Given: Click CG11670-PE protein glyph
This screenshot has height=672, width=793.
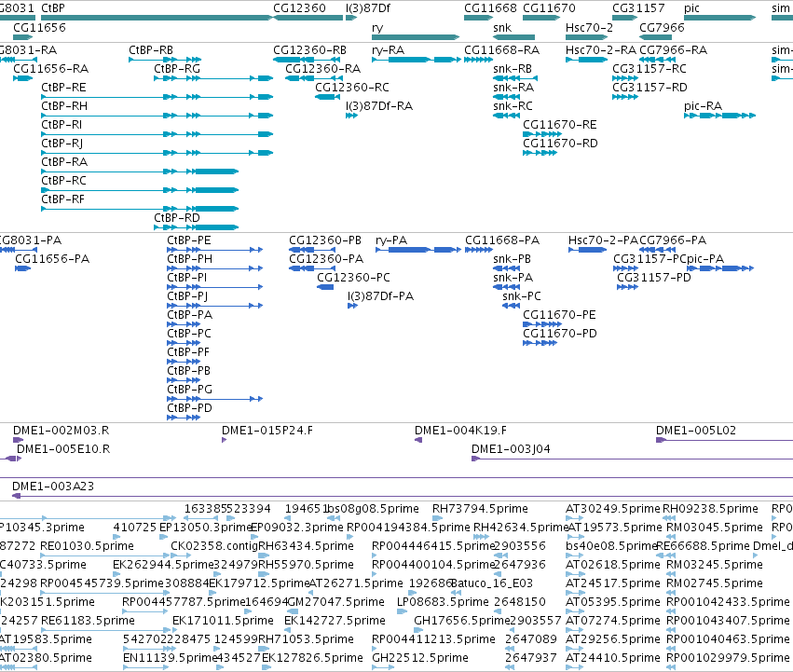Looking at the screenshot, I should point(542,324).
